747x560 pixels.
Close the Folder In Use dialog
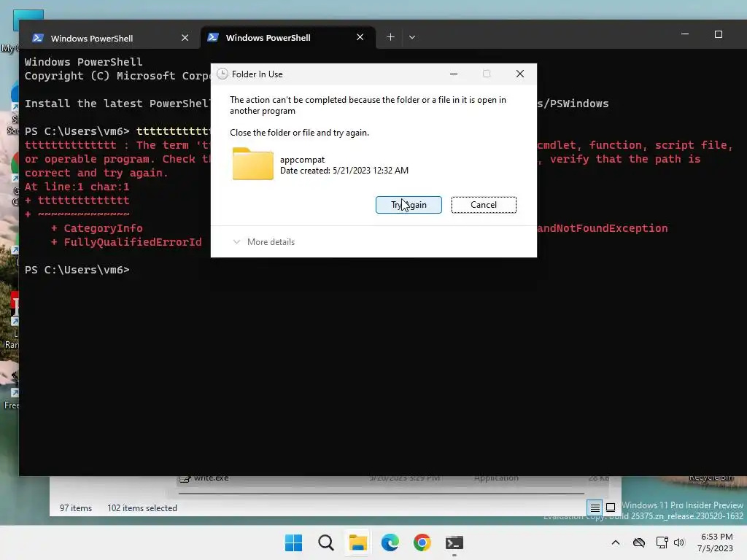click(x=519, y=74)
